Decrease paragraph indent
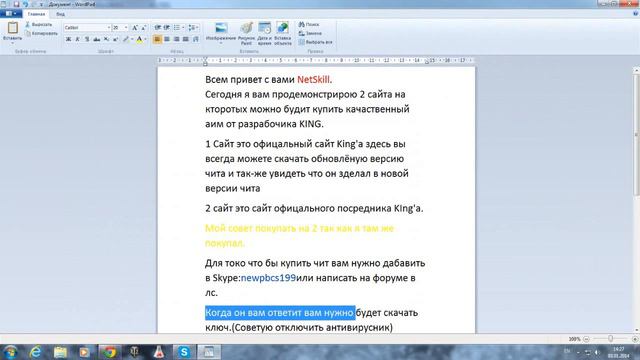 [158, 27]
